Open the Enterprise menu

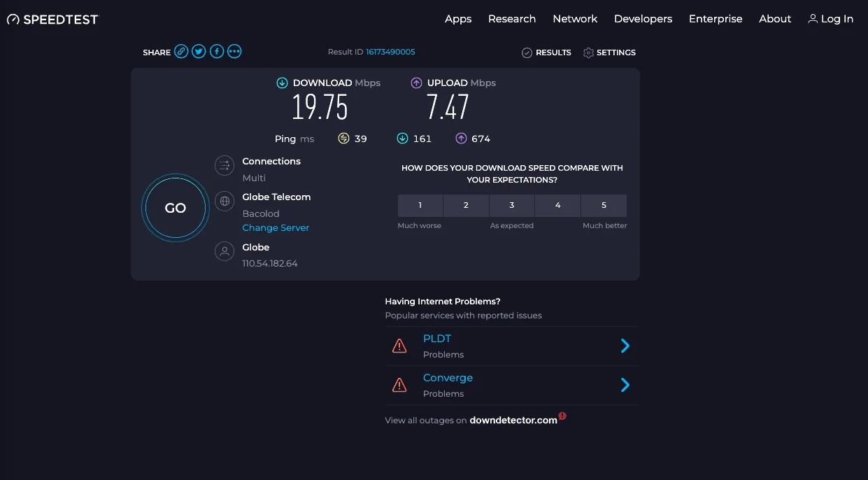point(716,19)
